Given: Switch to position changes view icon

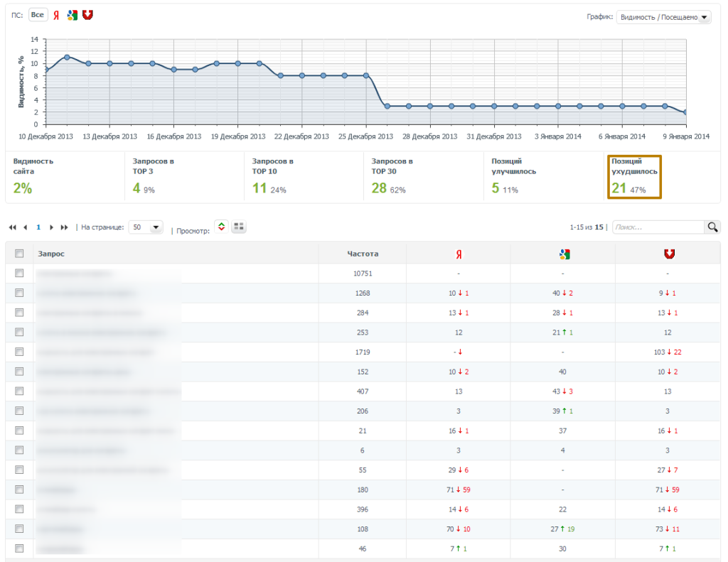Looking at the screenshot, I should (x=221, y=227).
